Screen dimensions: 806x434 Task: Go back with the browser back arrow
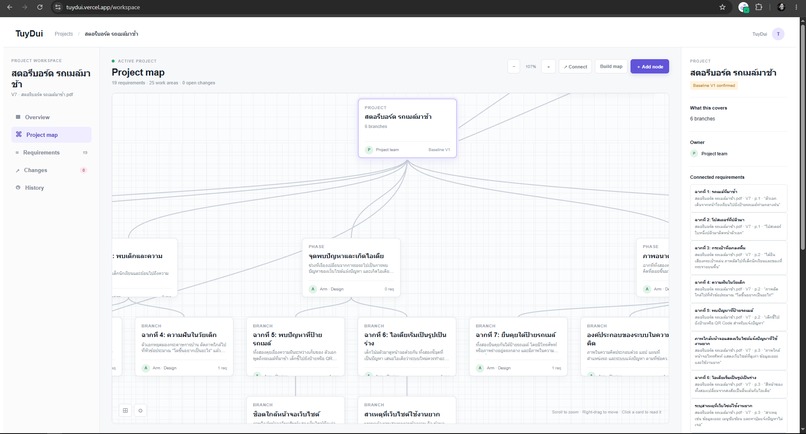(10, 7)
